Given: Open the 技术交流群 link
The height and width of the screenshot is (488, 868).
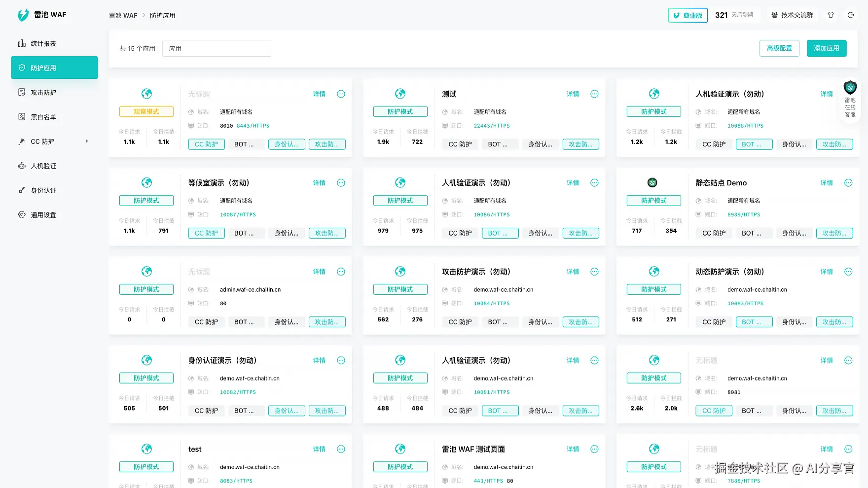Looking at the screenshot, I should pos(792,15).
